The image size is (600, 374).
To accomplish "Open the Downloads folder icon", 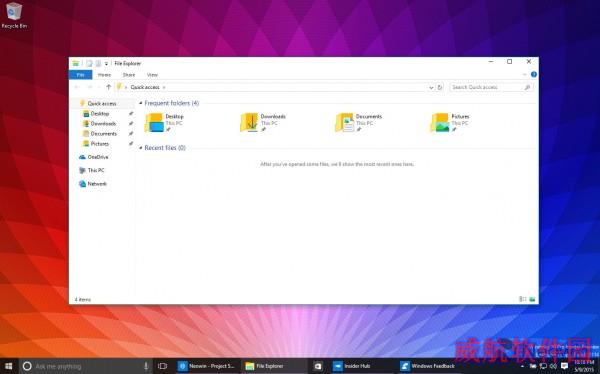I will (x=249, y=123).
